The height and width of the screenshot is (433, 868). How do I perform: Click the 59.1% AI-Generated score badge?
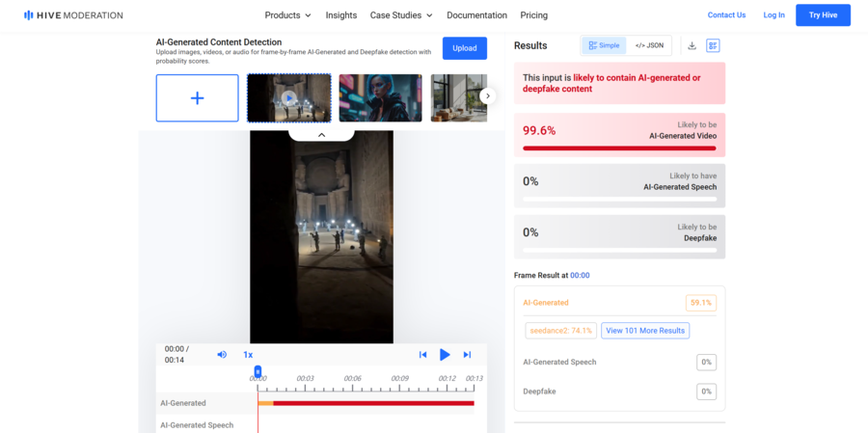[701, 303]
